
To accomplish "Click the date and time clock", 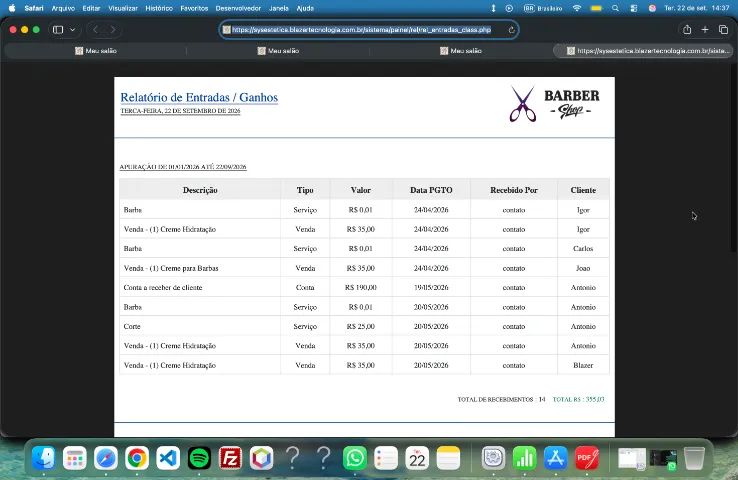I will click(697, 8).
